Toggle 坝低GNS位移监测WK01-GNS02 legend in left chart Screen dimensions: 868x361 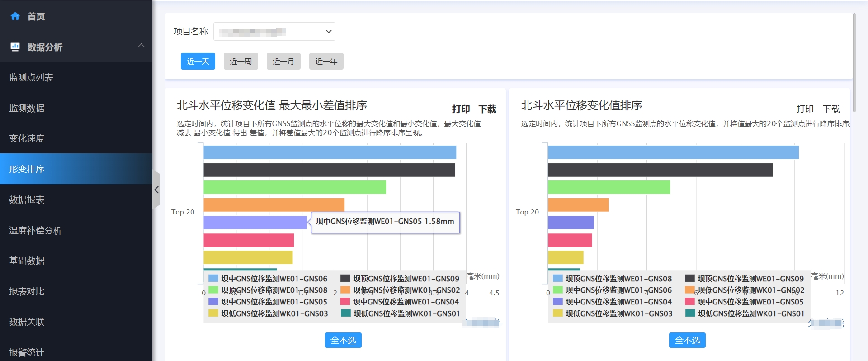point(400,290)
